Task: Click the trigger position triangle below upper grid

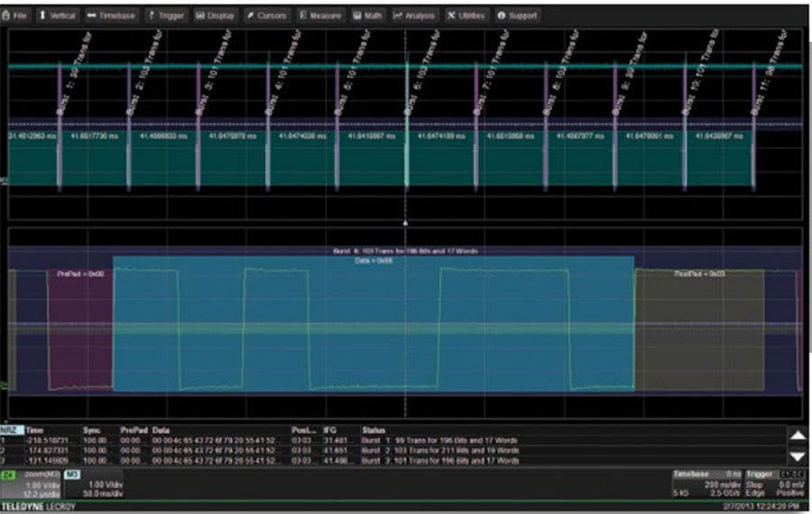Action: pyautogui.click(x=405, y=223)
